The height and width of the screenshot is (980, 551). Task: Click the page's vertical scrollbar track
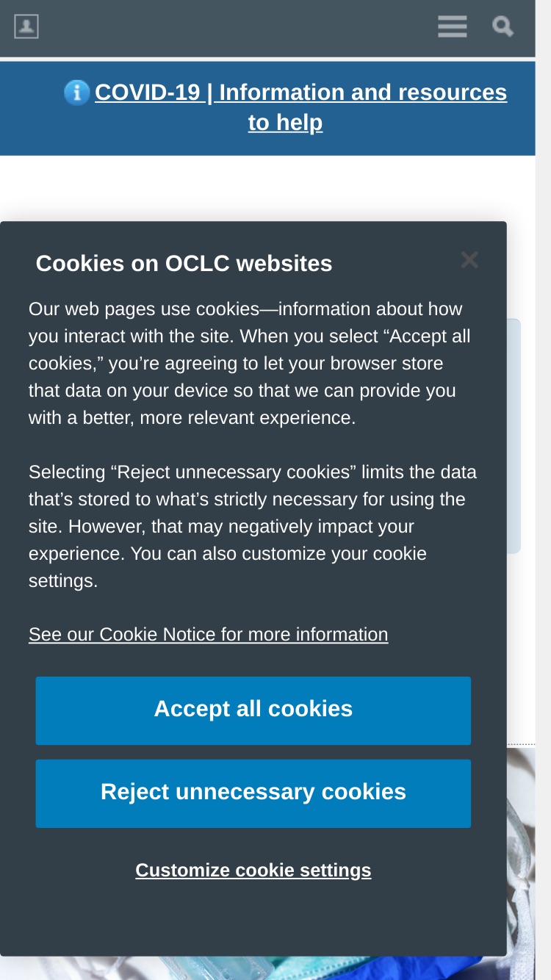543,490
